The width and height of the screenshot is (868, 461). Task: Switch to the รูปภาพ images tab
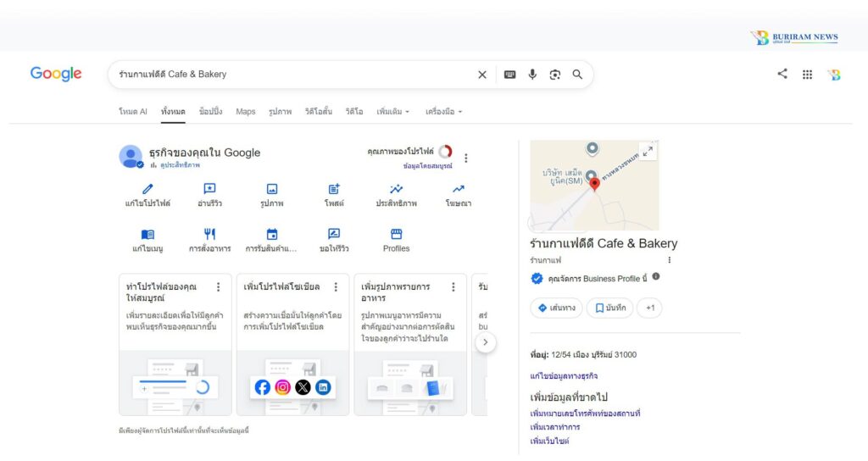coord(280,111)
